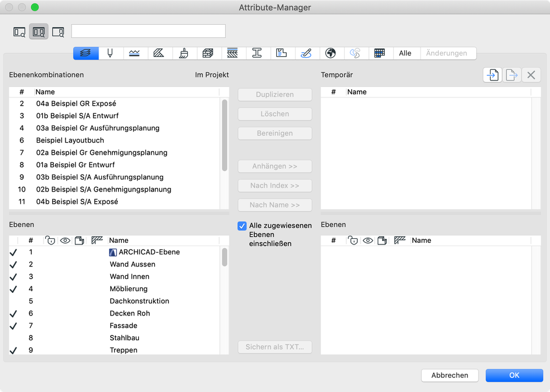
Task: Open the Mark-up styles attribute tab
Action: (x=306, y=53)
